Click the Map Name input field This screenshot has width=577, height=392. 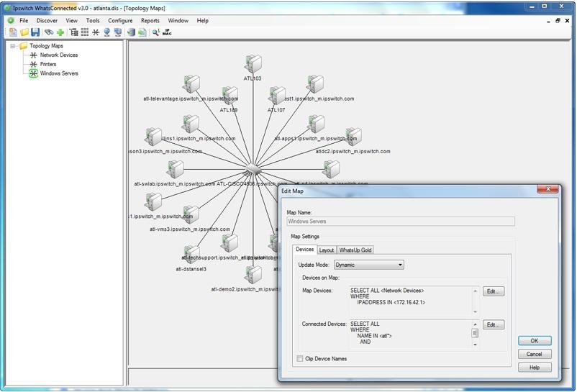click(x=401, y=222)
